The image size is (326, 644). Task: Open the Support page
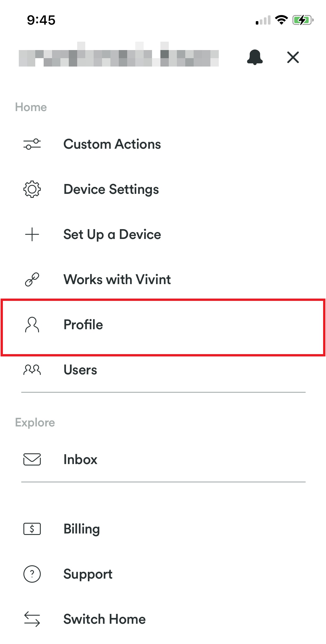[88, 574]
